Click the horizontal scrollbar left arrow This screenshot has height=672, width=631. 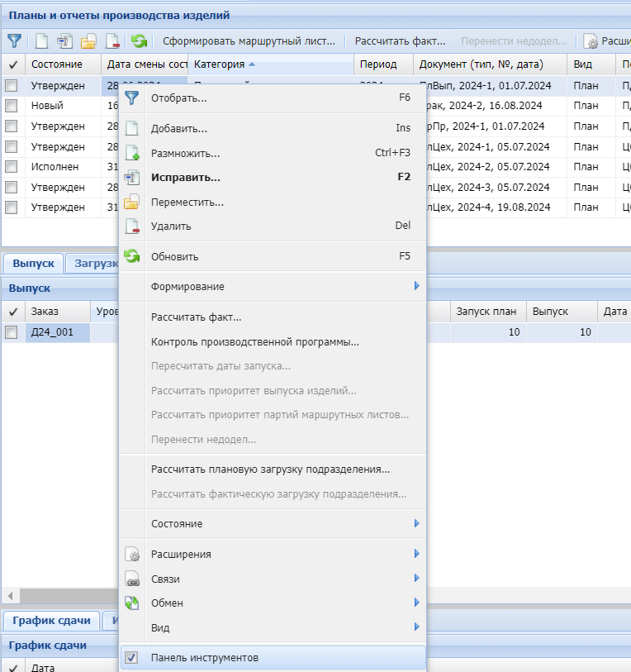[x=10, y=596]
